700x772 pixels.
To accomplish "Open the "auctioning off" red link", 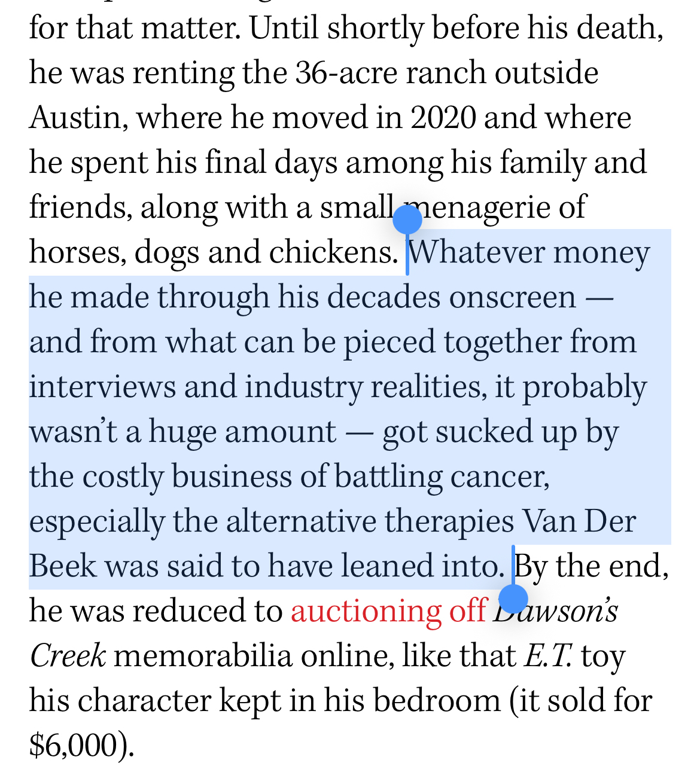I will click(388, 611).
